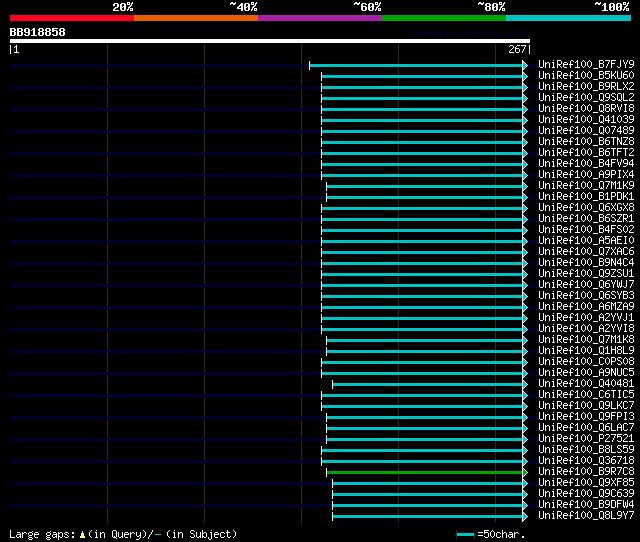Open the UniRef100_C6TIC5 hit

pyautogui.click(x=586, y=395)
